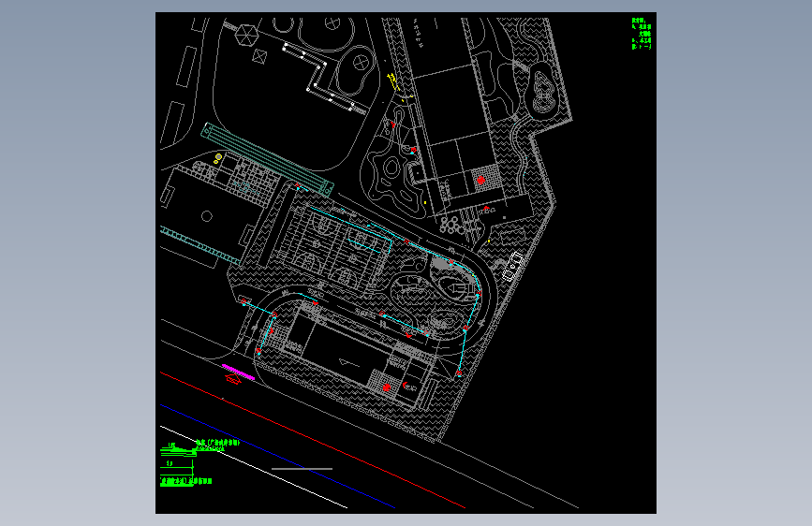Click the short gray horizontal scale bar
The height and width of the screenshot is (526, 812).
302,469
